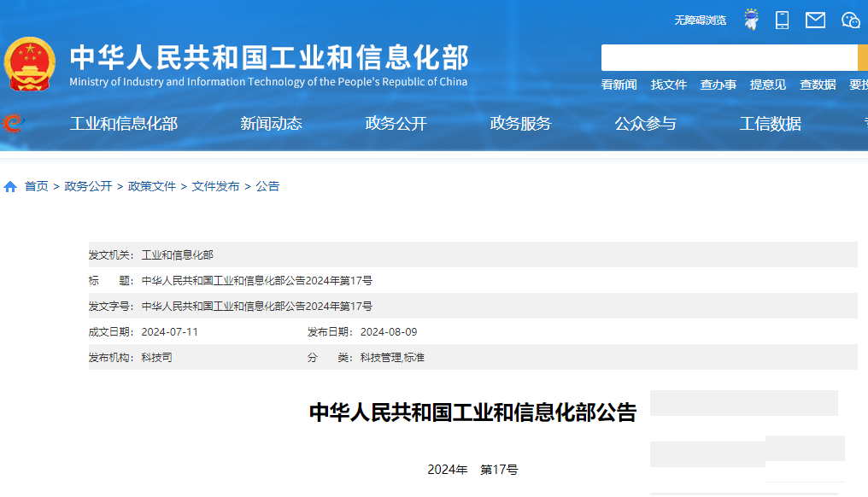This screenshot has width=868, height=497.
Task: Select the 查办事 tab
Action: [x=718, y=84]
